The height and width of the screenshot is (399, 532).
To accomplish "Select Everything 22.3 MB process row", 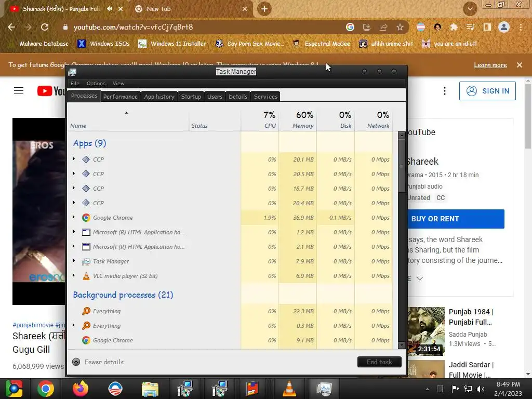I will 230,311.
